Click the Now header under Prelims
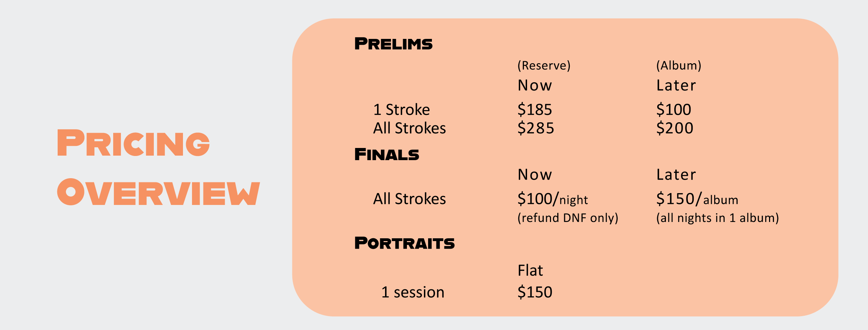 pos(535,85)
